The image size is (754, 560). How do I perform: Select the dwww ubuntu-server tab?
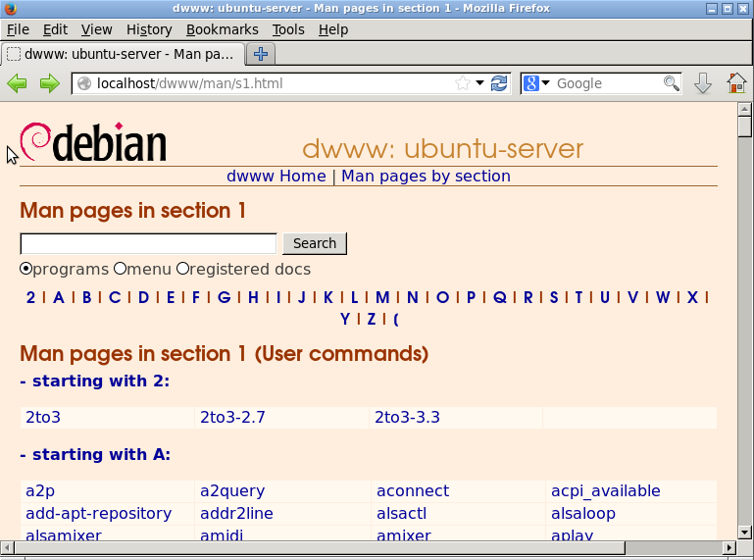coord(123,54)
